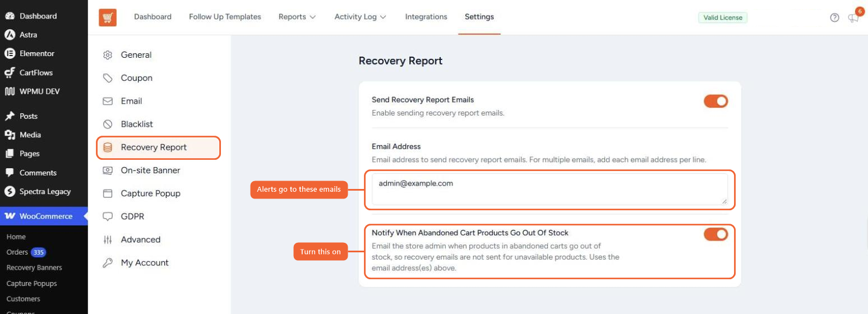Screen dimensions: 868x314
Task: Click the WPMU DEV logo icon
Action: (10, 91)
